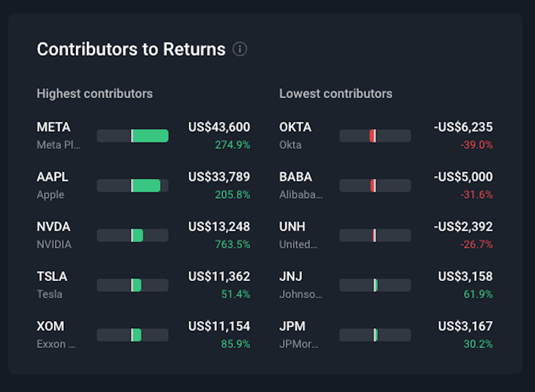This screenshot has width=535, height=392.
Task: Click JNJ's contribution bar
Action: click(x=375, y=285)
